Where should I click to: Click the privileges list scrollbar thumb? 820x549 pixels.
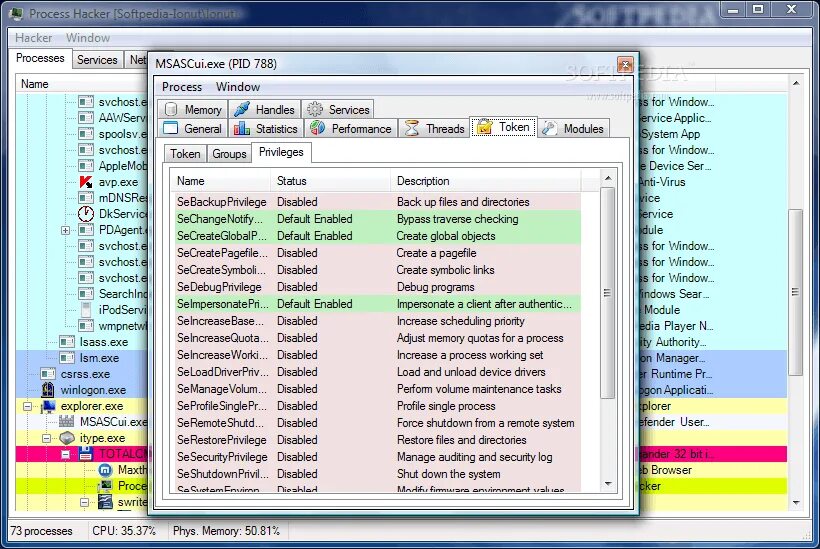point(608,293)
